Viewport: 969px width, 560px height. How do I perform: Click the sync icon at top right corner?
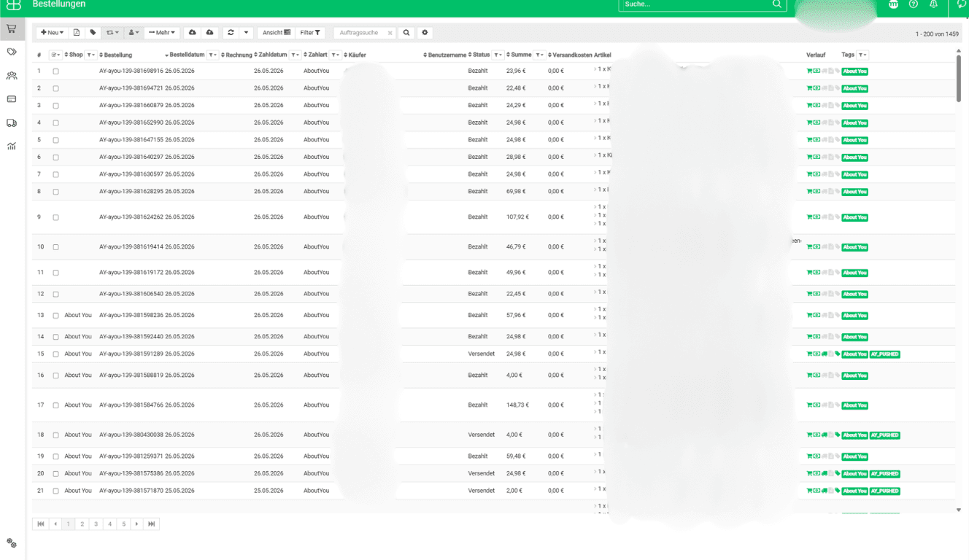point(962,4)
